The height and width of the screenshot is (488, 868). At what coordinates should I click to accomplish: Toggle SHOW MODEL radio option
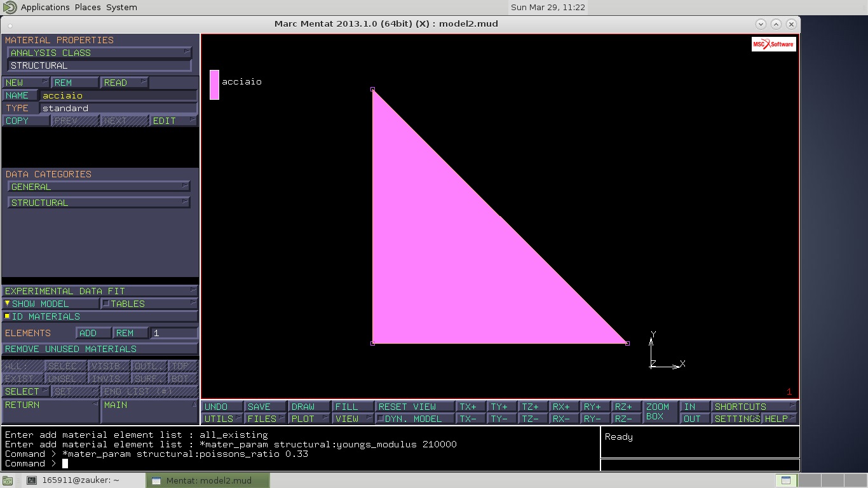(x=51, y=304)
